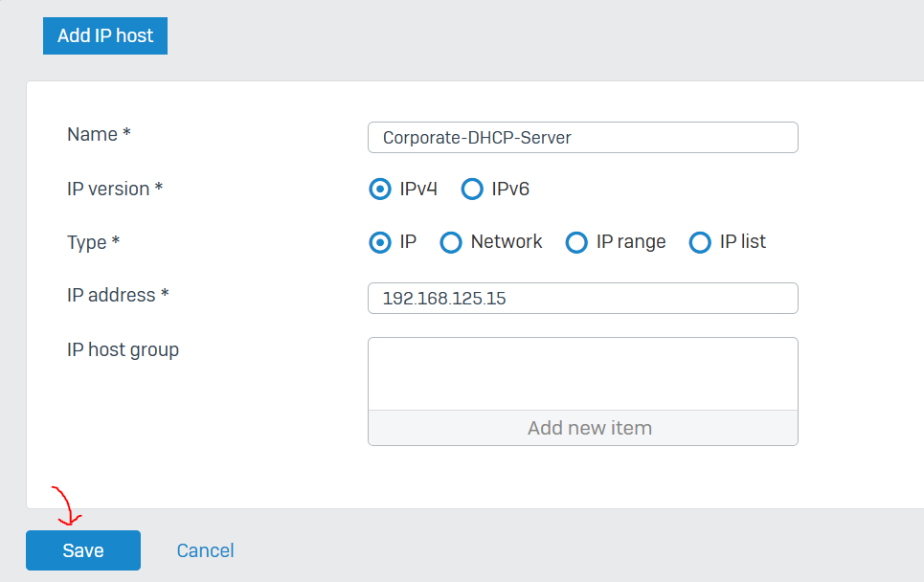
Task: Click the Network label text
Action: [x=507, y=241]
